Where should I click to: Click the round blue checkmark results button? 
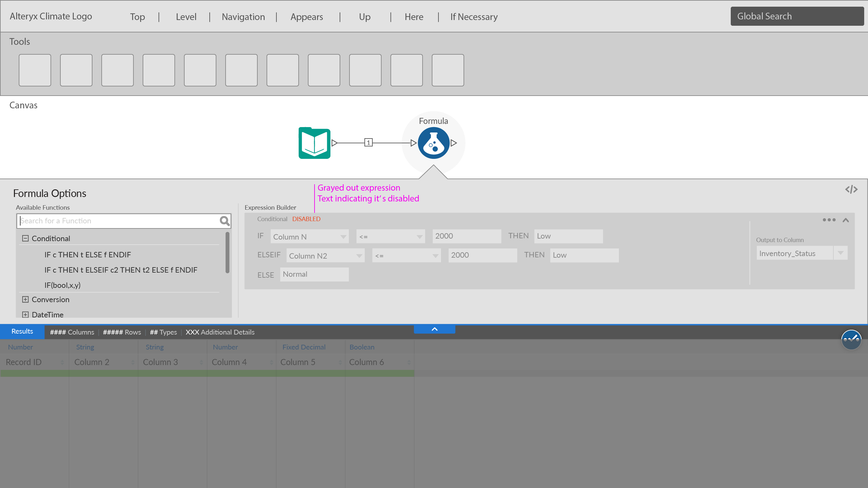pos(851,340)
